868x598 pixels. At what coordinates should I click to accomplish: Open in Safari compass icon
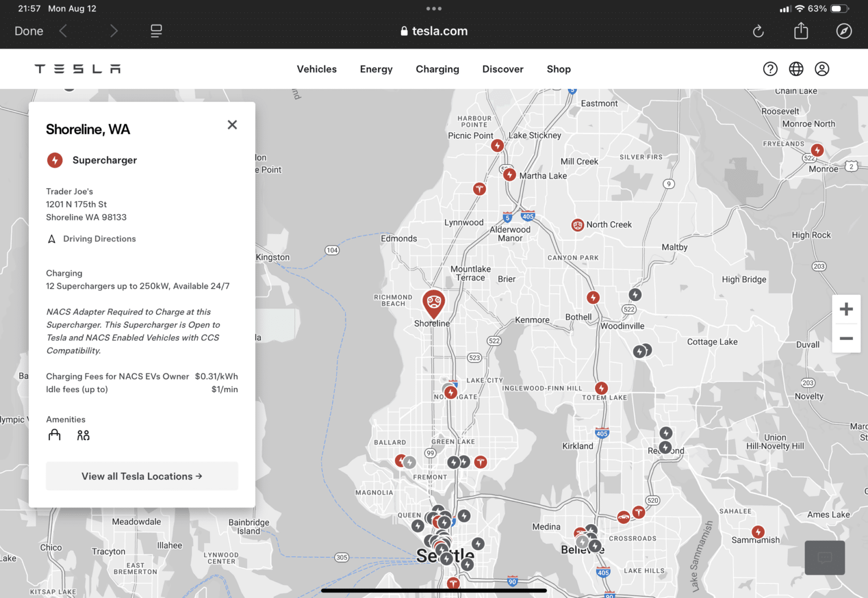[x=844, y=31]
